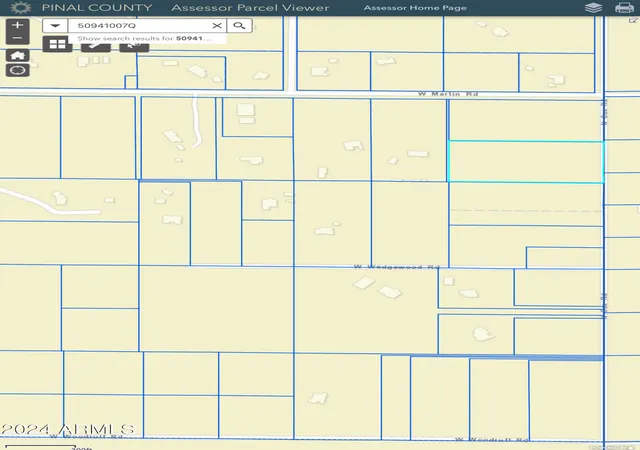
Task: Click the W Wedgewood Rd label
Action: point(396,267)
